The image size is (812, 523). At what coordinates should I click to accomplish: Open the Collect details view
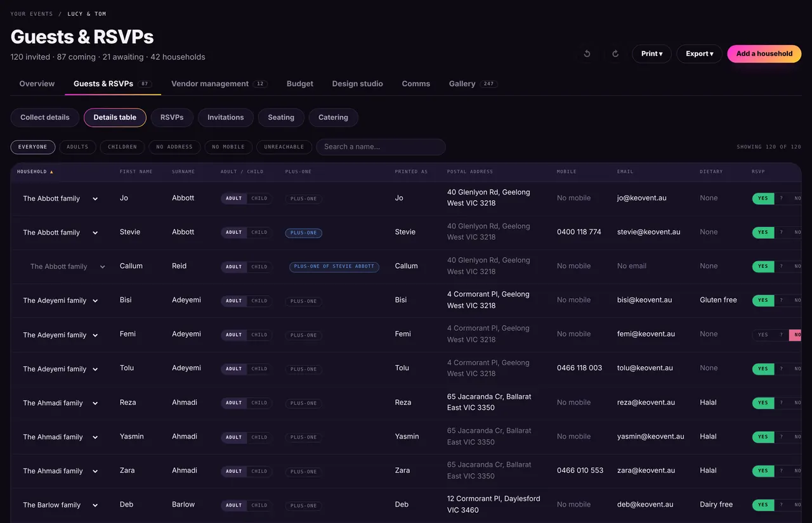click(45, 117)
